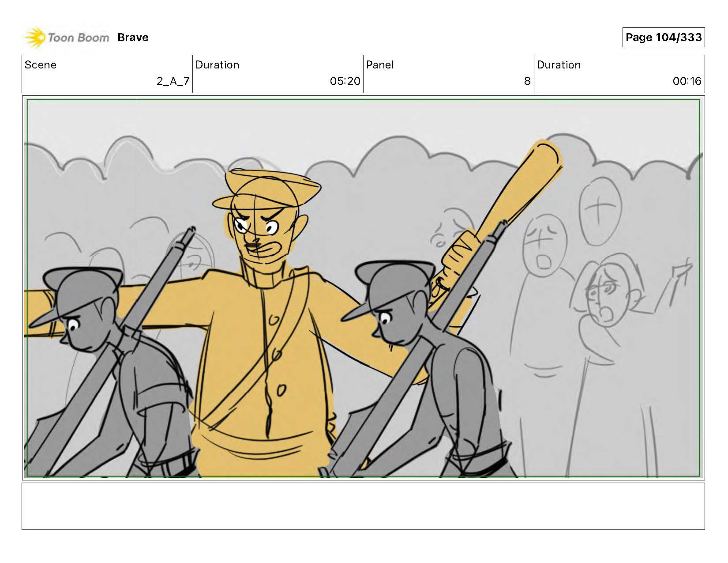
Task: Click the 'Duration' label next to Scene
Action: point(218,65)
